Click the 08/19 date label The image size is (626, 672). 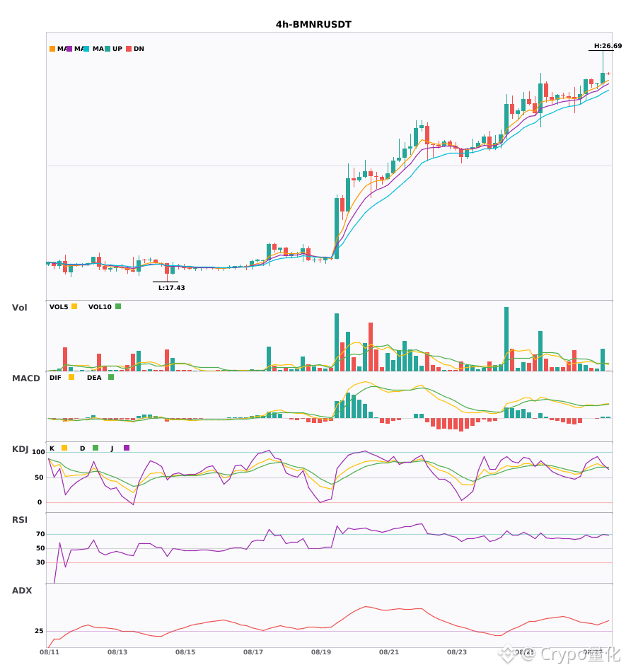coord(321,652)
